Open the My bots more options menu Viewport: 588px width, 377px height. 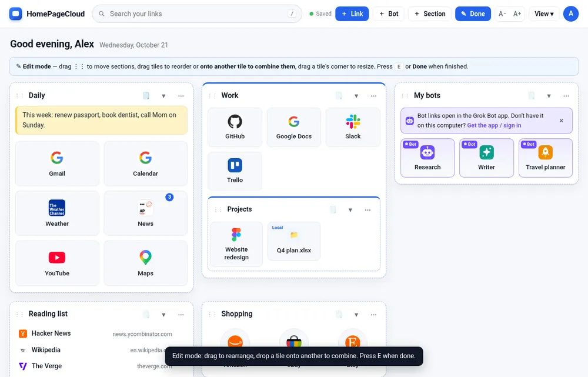coord(566,96)
